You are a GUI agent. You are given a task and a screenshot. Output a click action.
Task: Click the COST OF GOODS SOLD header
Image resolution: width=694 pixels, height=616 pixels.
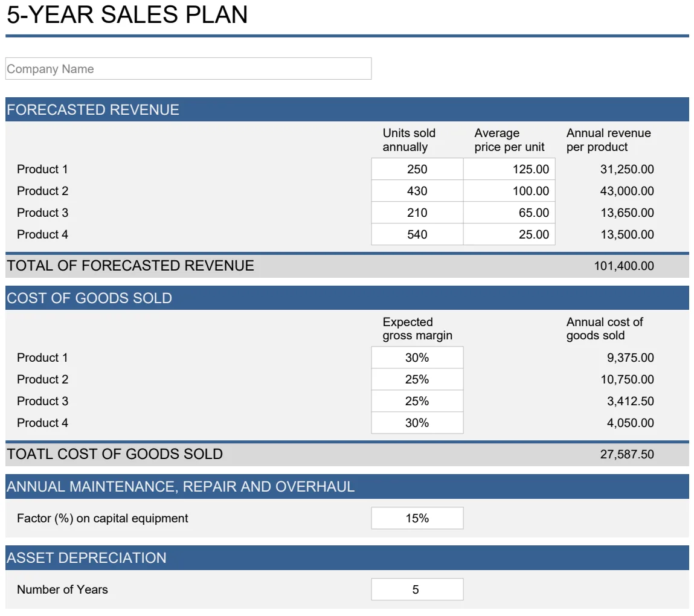click(x=347, y=298)
